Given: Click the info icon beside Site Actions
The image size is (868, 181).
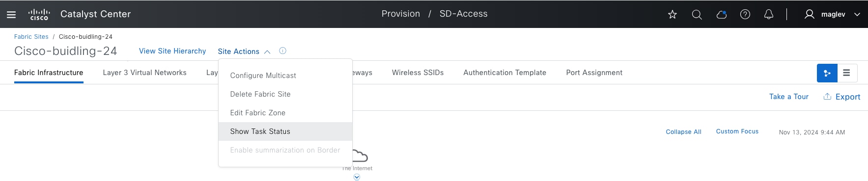Looking at the screenshot, I should click(283, 51).
